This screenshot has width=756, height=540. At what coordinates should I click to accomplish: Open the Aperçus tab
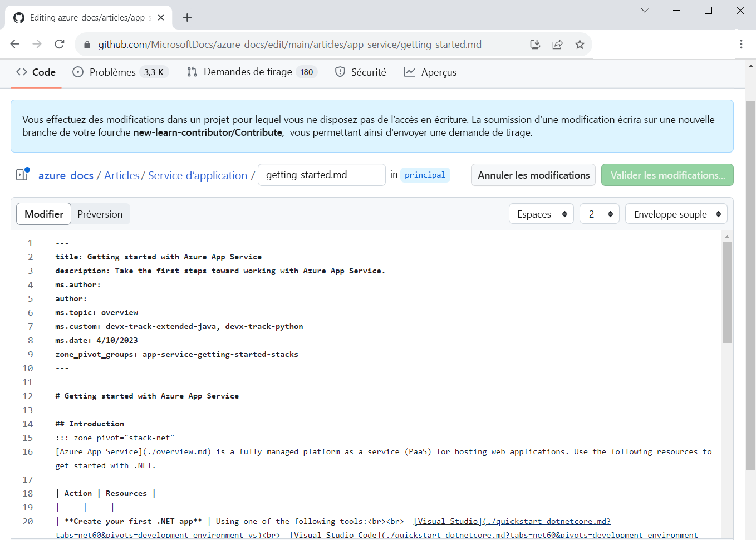(x=430, y=72)
